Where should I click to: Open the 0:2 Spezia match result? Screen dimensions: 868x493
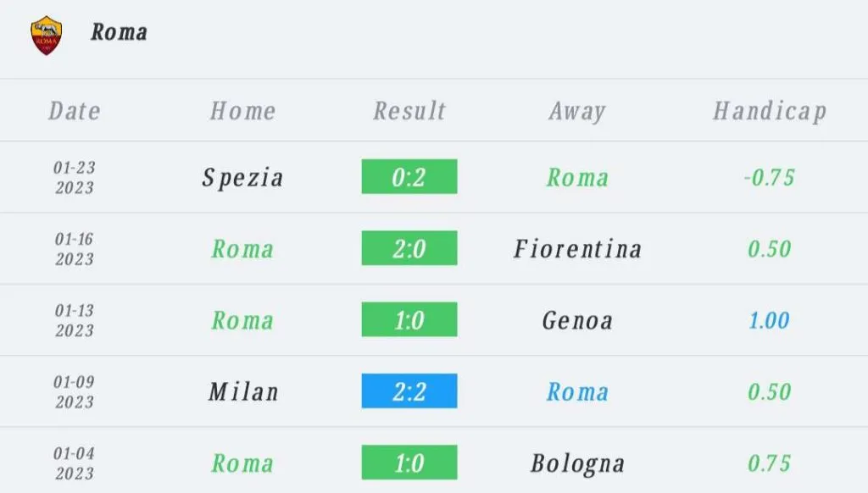tap(409, 177)
